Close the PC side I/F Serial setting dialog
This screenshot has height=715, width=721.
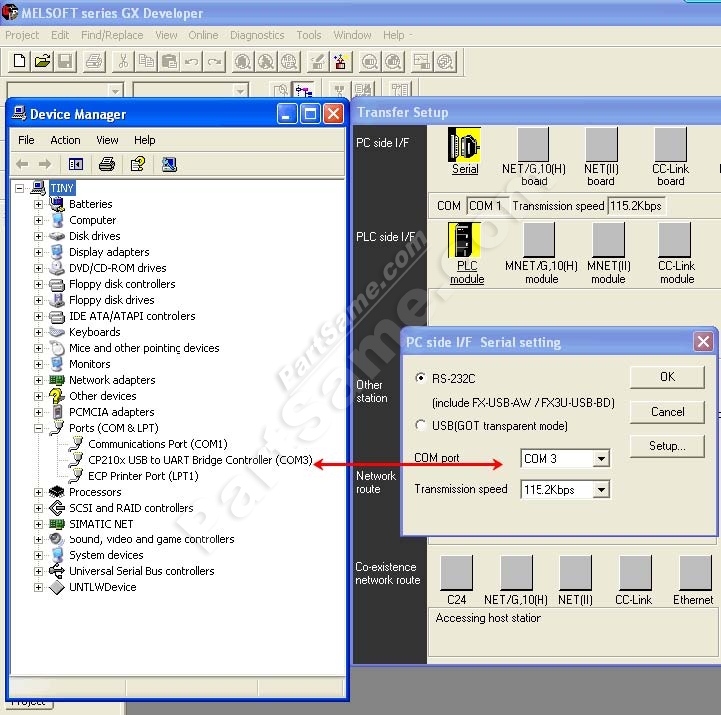703,342
